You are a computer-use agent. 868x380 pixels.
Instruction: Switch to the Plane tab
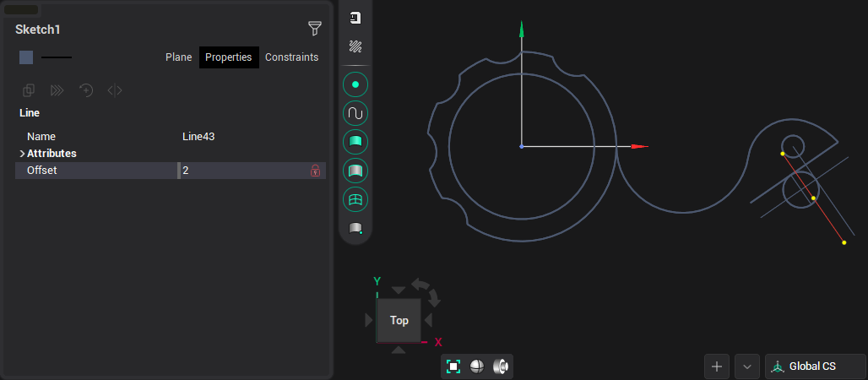(x=178, y=57)
